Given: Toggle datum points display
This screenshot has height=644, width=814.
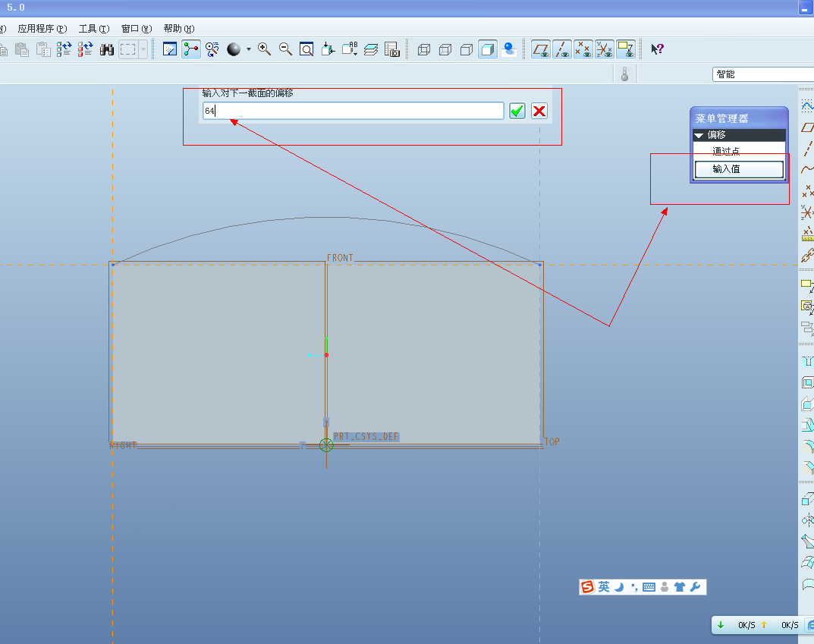Looking at the screenshot, I should 583,49.
